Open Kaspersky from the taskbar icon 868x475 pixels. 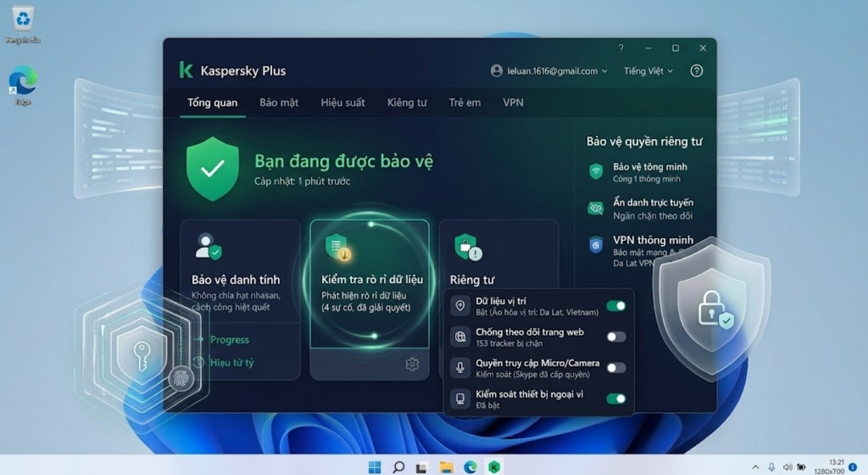click(494, 467)
